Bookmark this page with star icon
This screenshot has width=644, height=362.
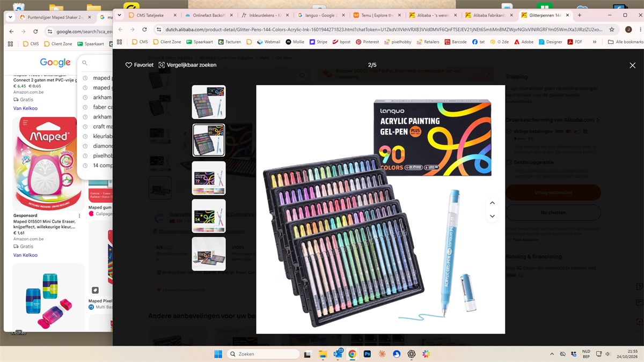[x=611, y=29]
